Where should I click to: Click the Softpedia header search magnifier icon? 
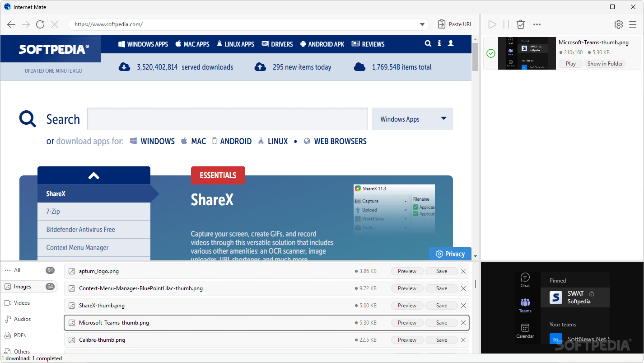click(428, 43)
